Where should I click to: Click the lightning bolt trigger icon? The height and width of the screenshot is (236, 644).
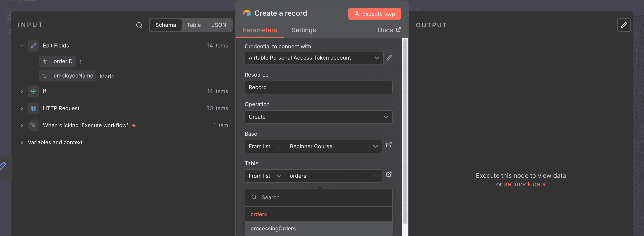click(x=134, y=125)
